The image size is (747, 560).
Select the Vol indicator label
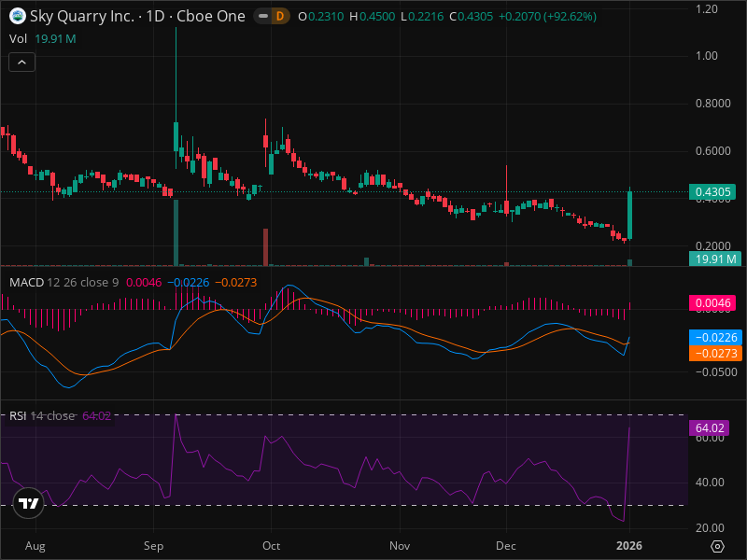(x=18, y=39)
